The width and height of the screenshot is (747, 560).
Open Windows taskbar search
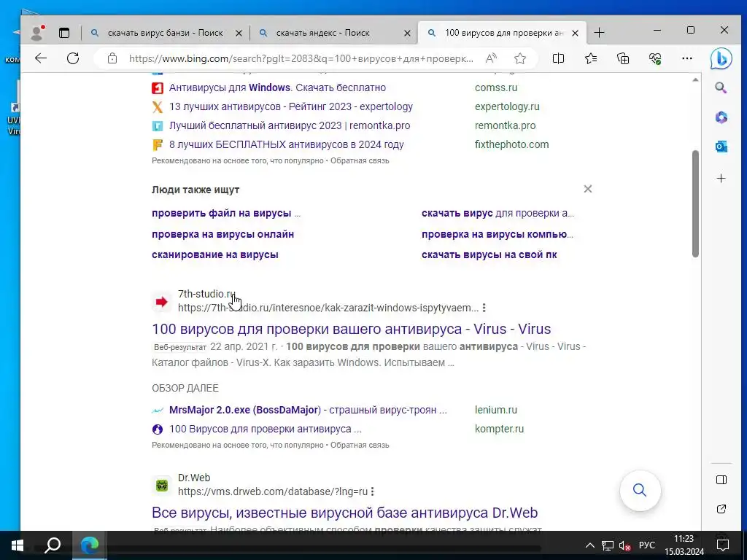[53, 545]
